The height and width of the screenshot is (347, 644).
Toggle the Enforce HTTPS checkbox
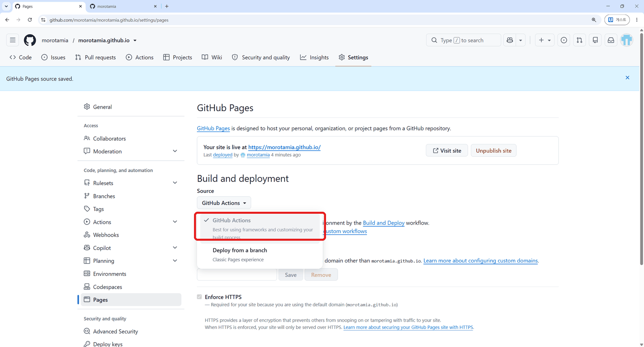tap(199, 297)
